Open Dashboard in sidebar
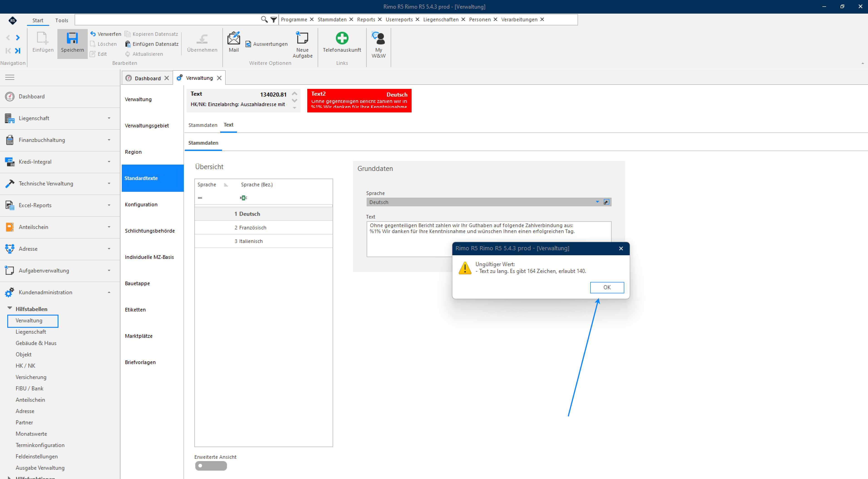 (60, 97)
